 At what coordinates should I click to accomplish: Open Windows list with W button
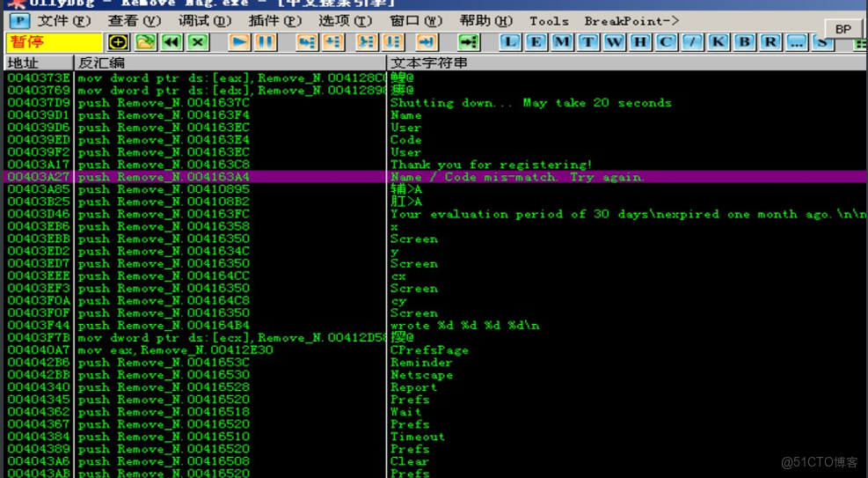614,42
